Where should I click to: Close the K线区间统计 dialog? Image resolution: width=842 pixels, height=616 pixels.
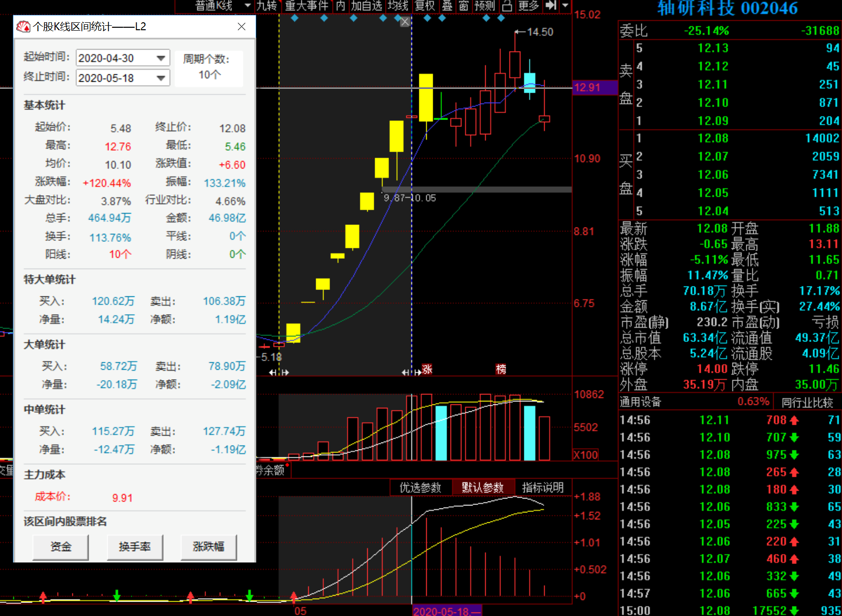(x=241, y=26)
